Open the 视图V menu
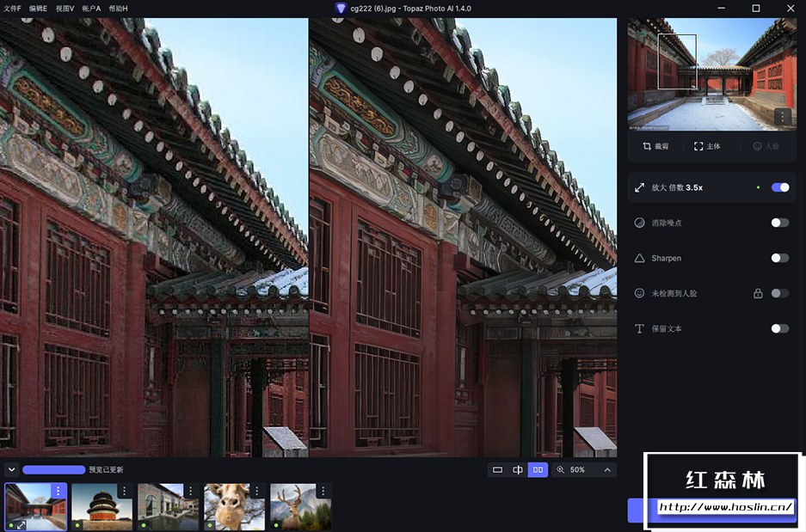This screenshot has width=806, height=532. click(65, 9)
